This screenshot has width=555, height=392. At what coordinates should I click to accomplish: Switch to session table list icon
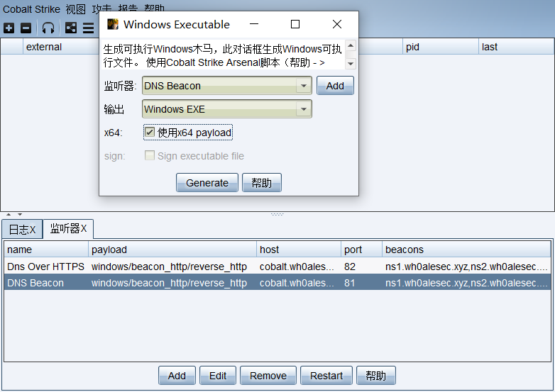pos(89,28)
